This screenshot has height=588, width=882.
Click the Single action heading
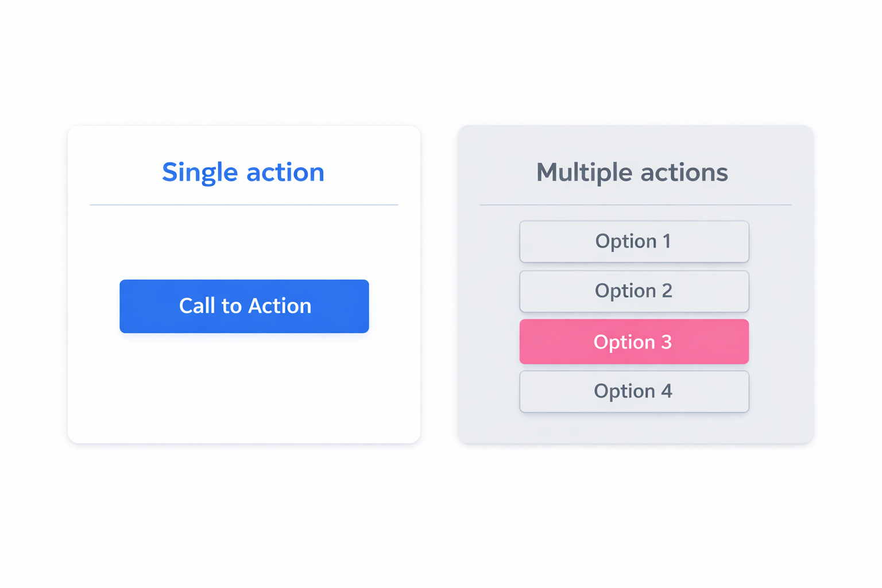[x=243, y=172]
